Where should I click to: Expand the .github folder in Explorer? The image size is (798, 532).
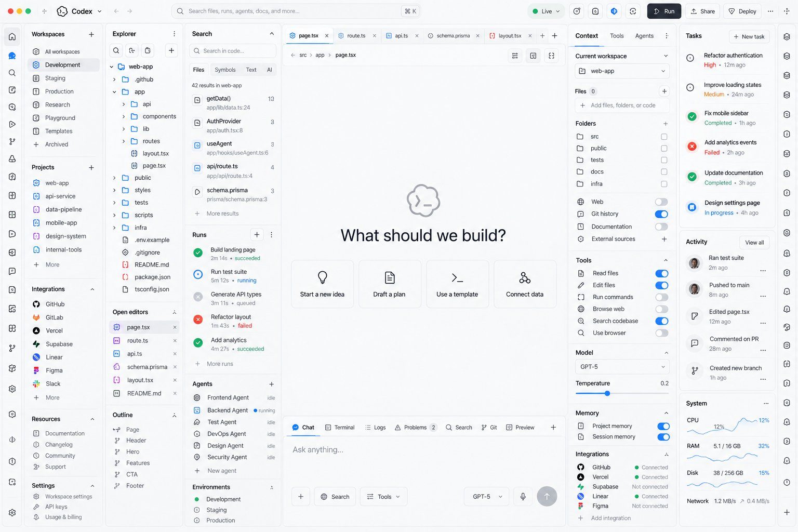(x=114, y=79)
